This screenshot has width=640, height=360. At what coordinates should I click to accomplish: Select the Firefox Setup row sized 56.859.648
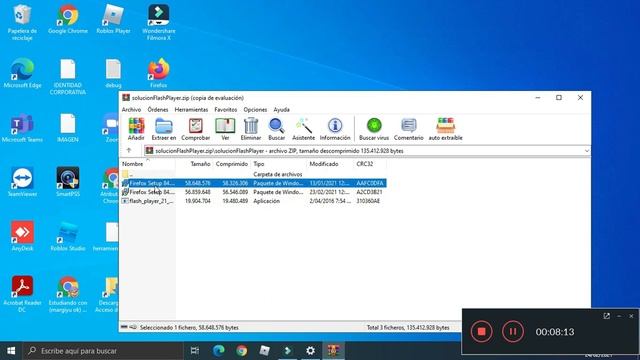(253, 192)
